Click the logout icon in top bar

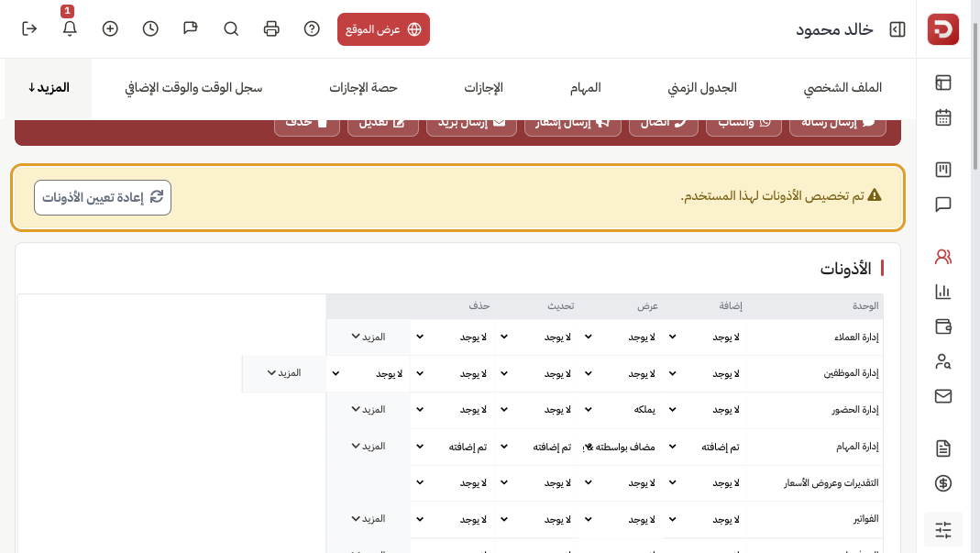click(x=29, y=28)
